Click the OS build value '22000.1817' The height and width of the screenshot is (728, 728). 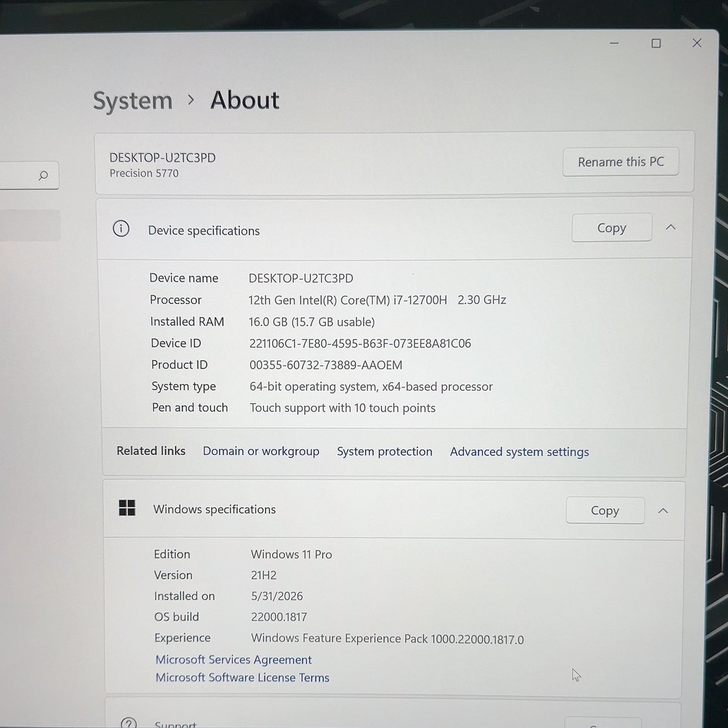279,617
